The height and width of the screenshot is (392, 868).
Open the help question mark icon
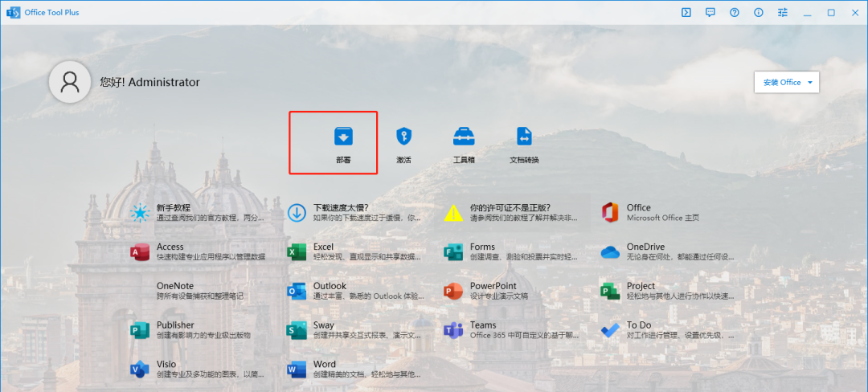pyautogui.click(x=735, y=13)
